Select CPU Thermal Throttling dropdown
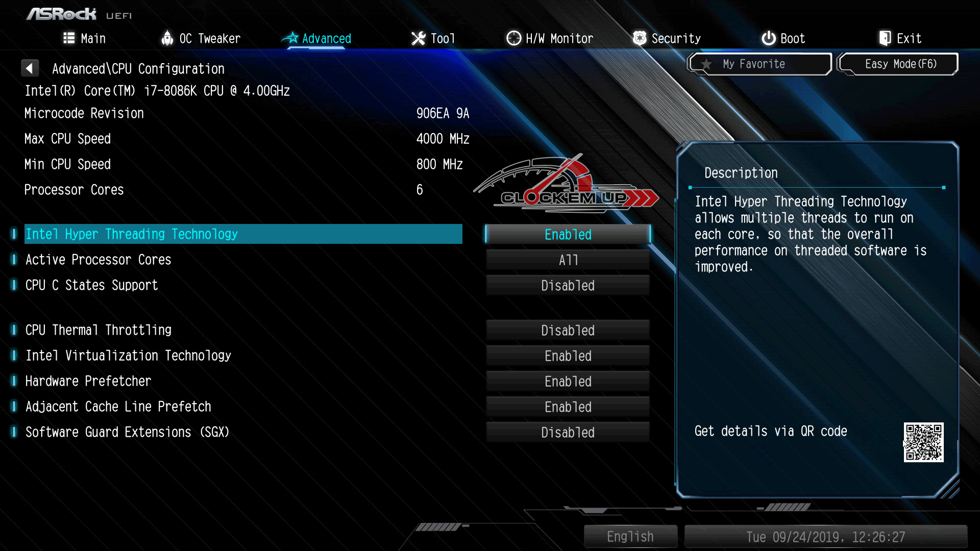Viewport: 980px width, 551px height. coord(568,330)
